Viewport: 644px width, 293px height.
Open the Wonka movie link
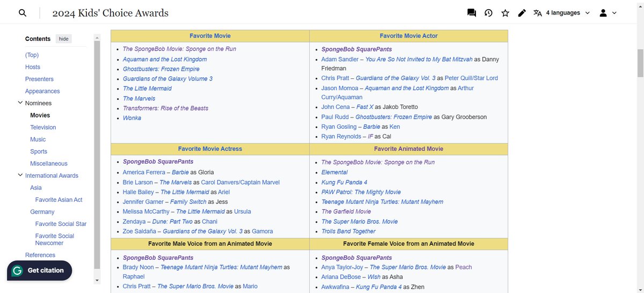[x=132, y=118]
